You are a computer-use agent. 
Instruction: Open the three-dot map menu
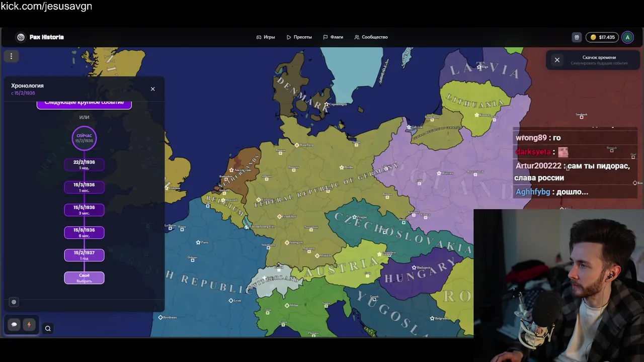pos(11,56)
